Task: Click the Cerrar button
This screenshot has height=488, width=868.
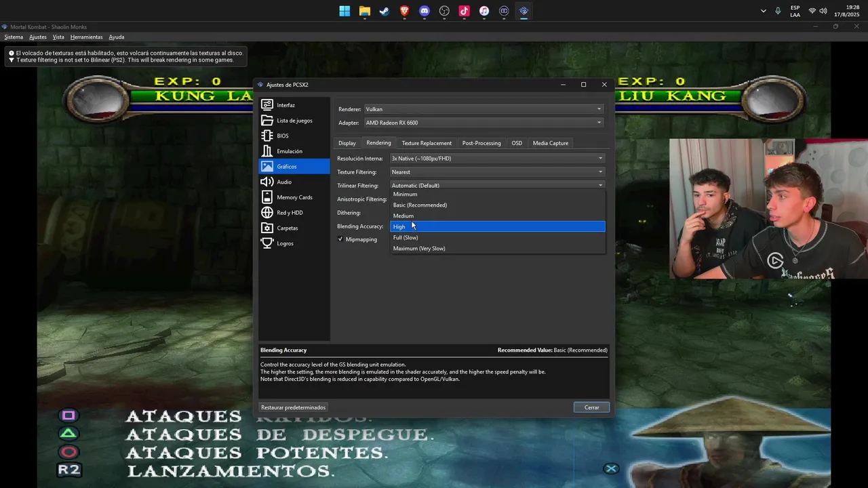Action: click(591, 407)
